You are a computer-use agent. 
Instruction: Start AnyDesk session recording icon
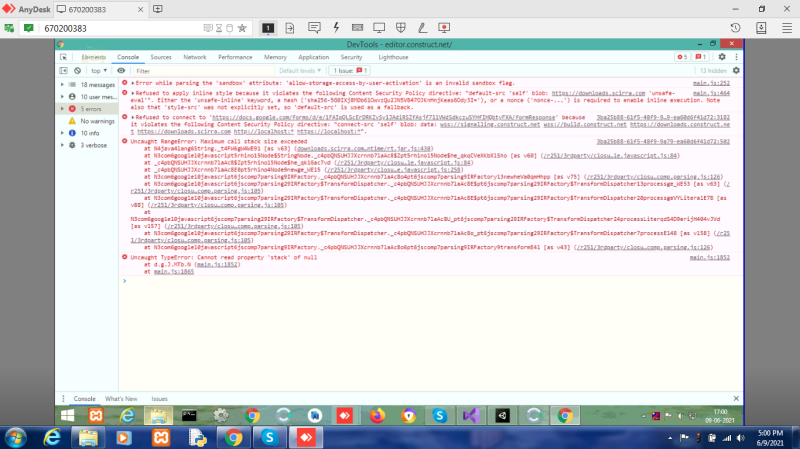[444, 28]
